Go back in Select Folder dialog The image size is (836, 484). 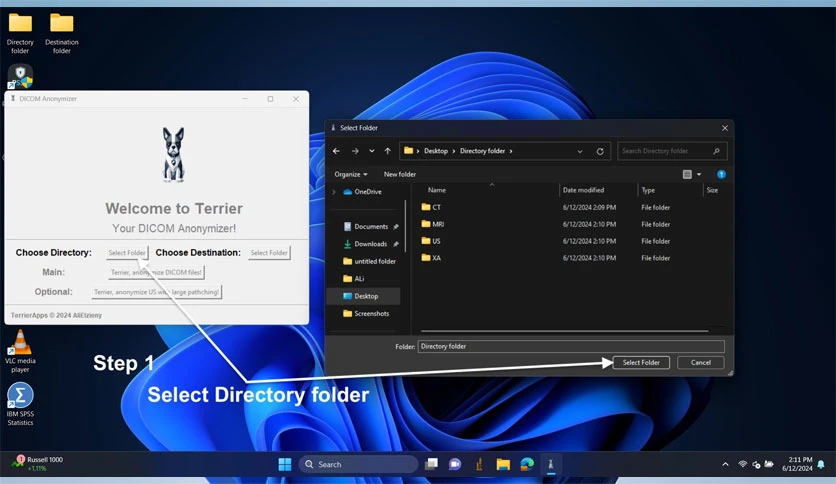tap(336, 151)
